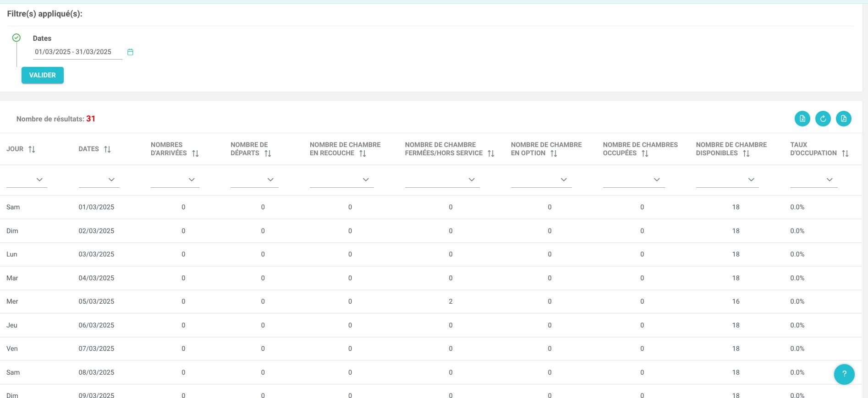The width and height of the screenshot is (868, 398).
Task: Select the date cell 08/03/2025
Action: (96, 372)
